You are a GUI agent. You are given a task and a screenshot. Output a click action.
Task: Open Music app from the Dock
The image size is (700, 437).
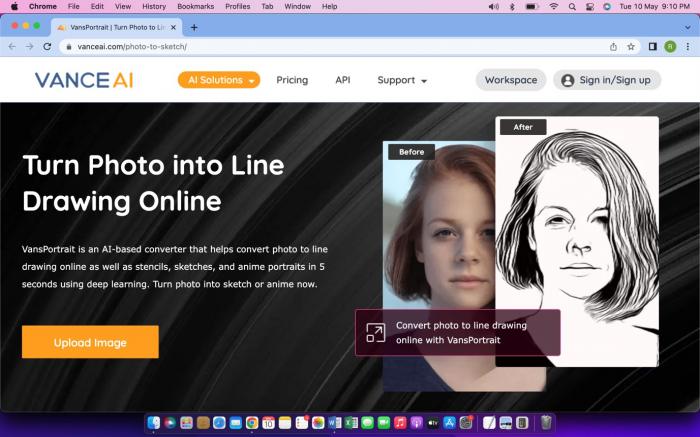400,422
